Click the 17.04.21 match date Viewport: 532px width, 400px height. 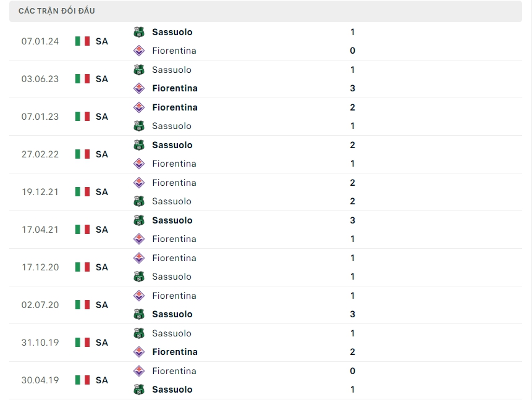[40, 230]
